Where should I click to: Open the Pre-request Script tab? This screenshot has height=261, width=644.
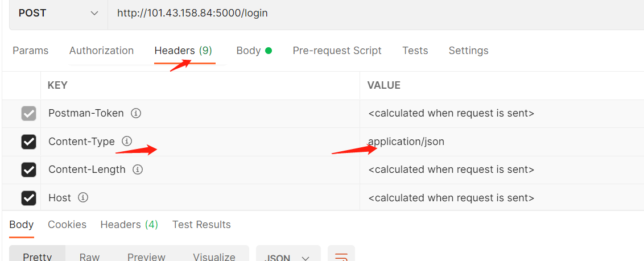click(x=337, y=51)
